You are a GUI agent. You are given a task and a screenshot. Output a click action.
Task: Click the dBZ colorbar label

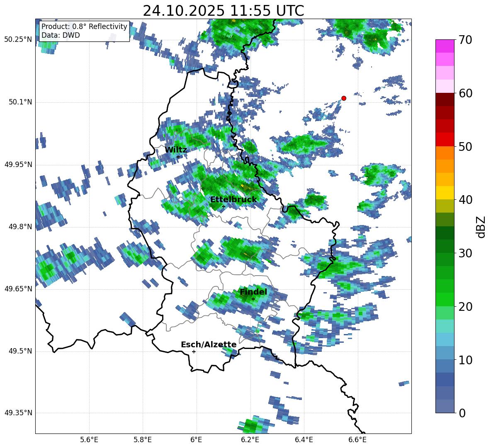480,227
